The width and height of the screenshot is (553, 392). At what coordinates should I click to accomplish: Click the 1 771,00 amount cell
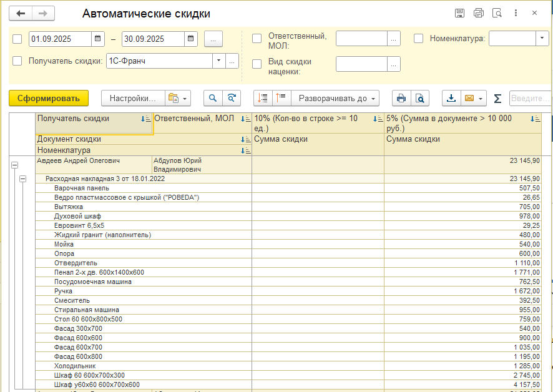click(x=462, y=272)
